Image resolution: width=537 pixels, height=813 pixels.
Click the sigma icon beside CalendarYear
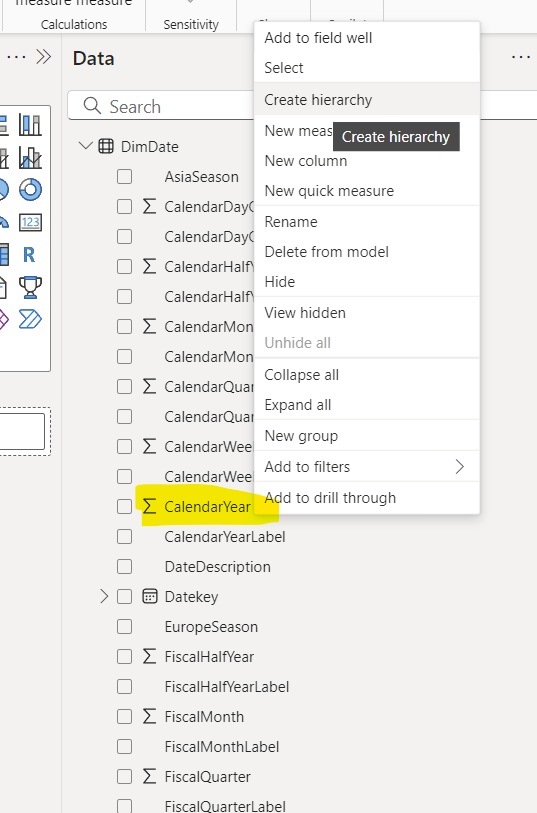tap(149, 507)
